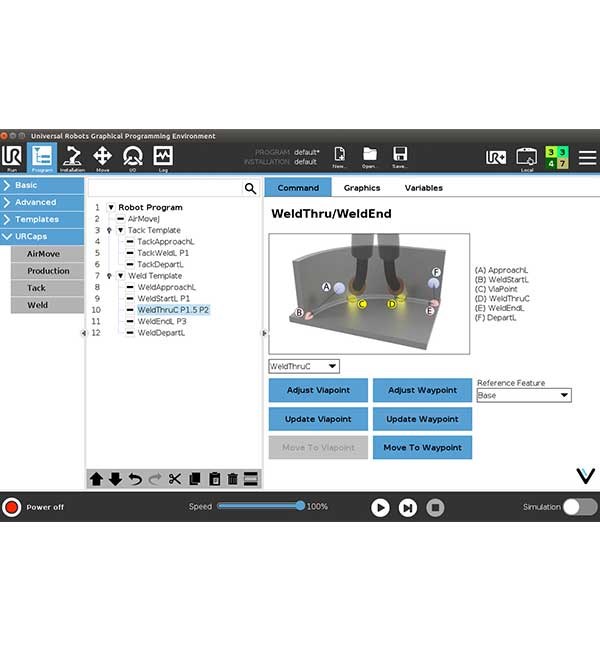Viewport: 600px width, 650px height.
Task: Switch to the Variables tab
Action: pyautogui.click(x=424, y=188)
